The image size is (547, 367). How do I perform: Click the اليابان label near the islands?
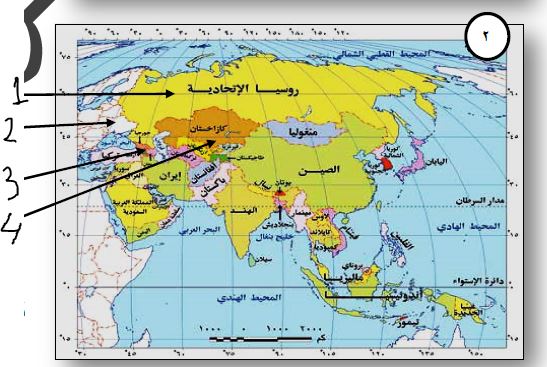436,161
